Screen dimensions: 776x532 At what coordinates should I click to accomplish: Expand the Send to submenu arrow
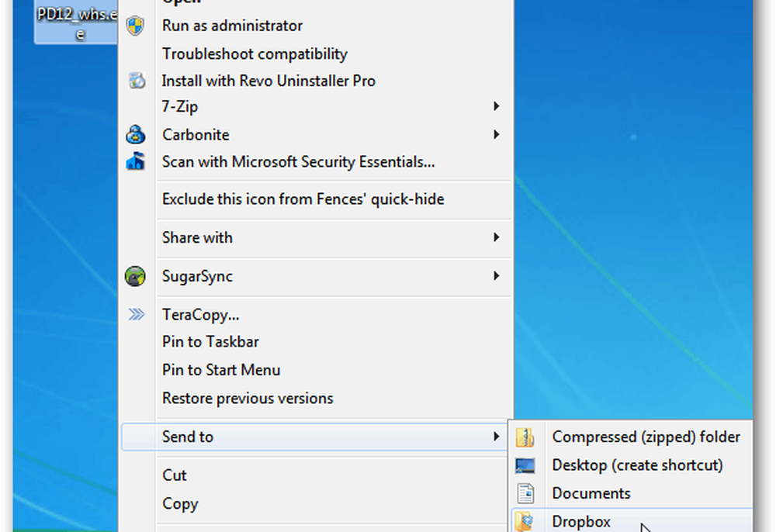(496, 437)
